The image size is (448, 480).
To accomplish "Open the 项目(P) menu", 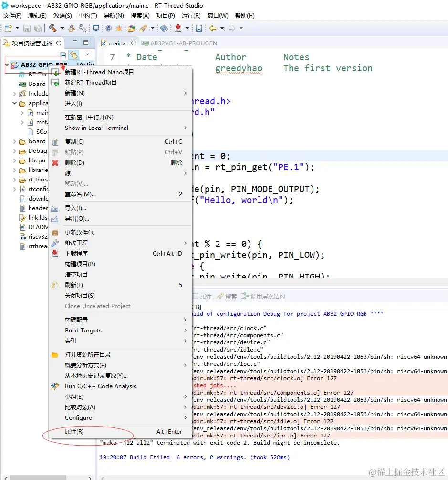I will (x=166, y=16).
